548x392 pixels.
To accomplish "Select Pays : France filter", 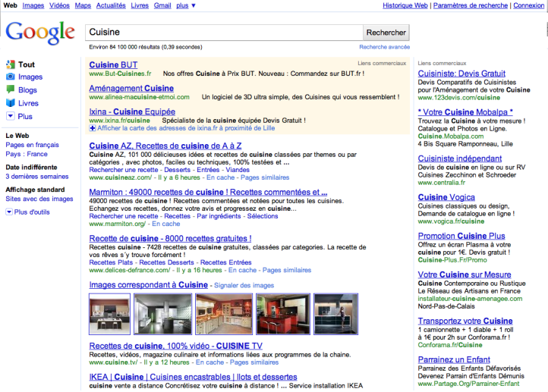I will coord(27,154).
